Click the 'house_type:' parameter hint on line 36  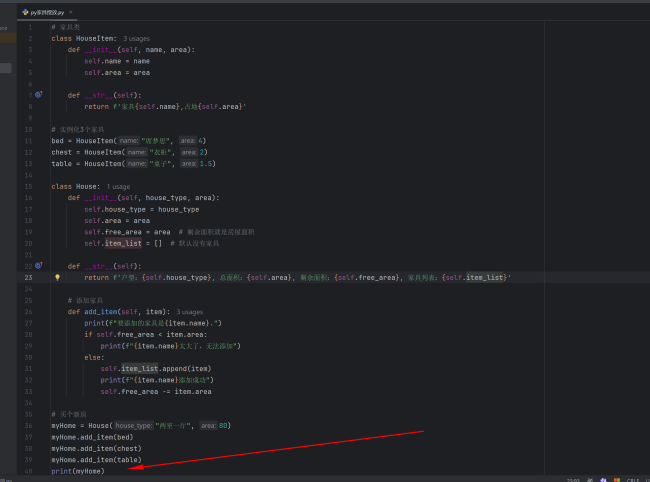click(133, 426)
